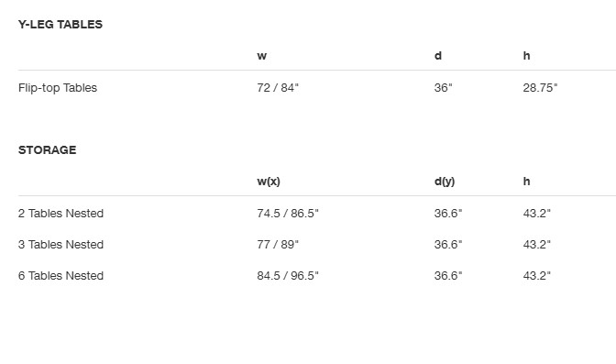Select the 2 Tables Nested row label

coord(60,213)
